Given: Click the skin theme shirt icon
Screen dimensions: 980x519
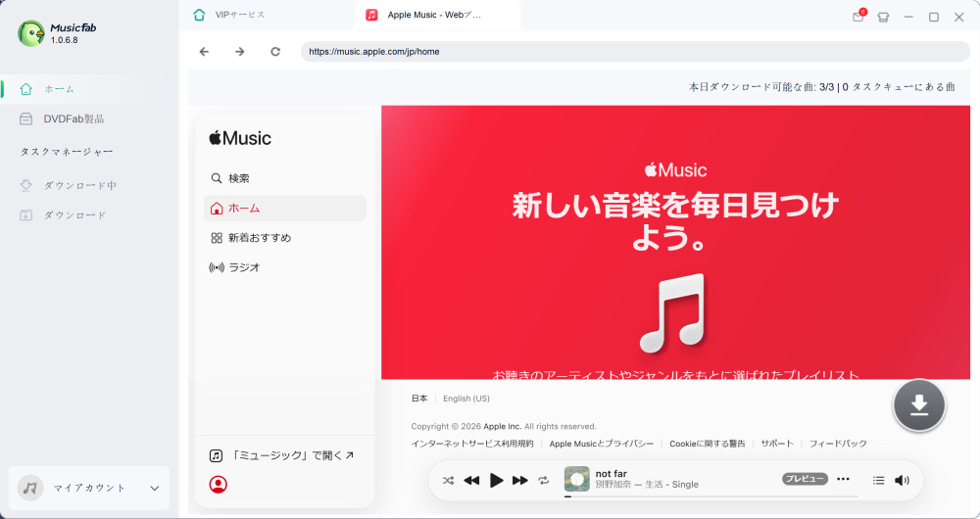Looking at the screenshot, I should (883, 18).
